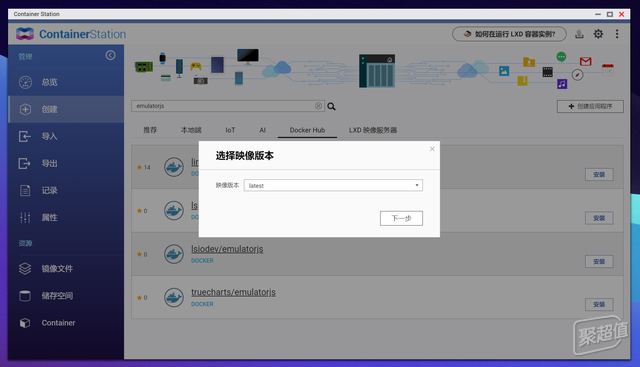This screenshot has height=367, width=640.
Task: Click the 创建 plus-circle icon
Action: [25, 109]
